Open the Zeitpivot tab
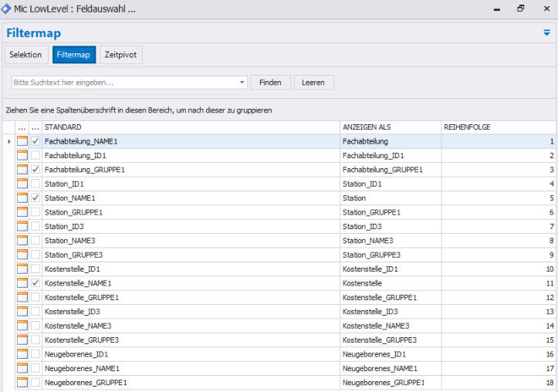Screen dimensions: 558x392 coord(121,55)
